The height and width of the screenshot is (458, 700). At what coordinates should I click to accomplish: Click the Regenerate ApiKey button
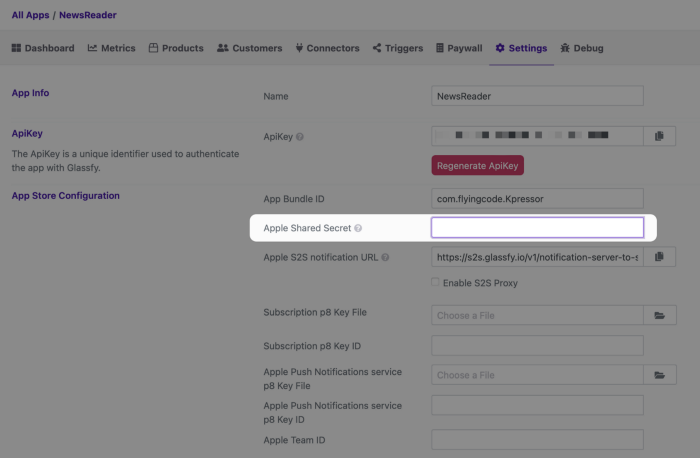point(477,165)
